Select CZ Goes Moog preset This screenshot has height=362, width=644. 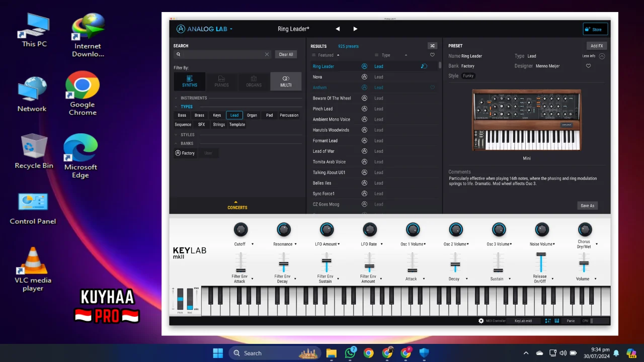[x=326, y=204]
